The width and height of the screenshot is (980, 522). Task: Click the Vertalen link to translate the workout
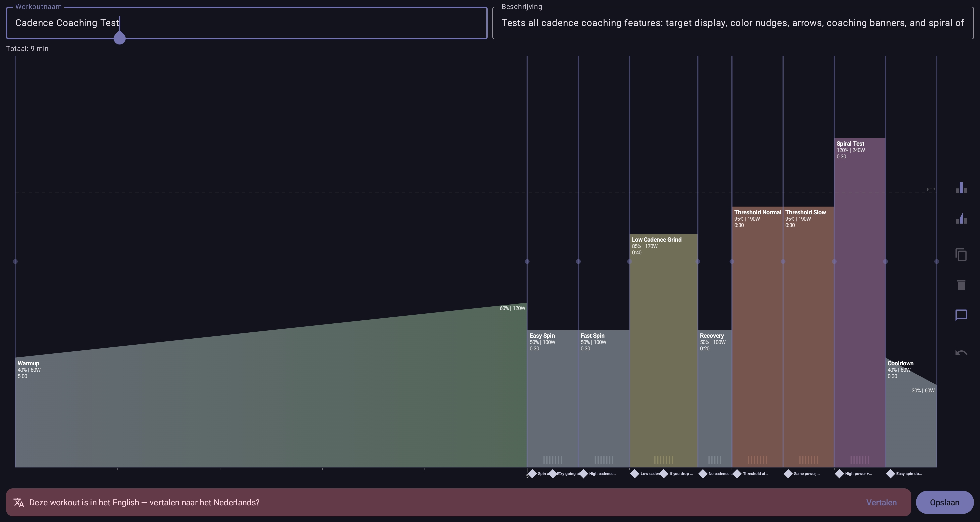click(881, 503)
